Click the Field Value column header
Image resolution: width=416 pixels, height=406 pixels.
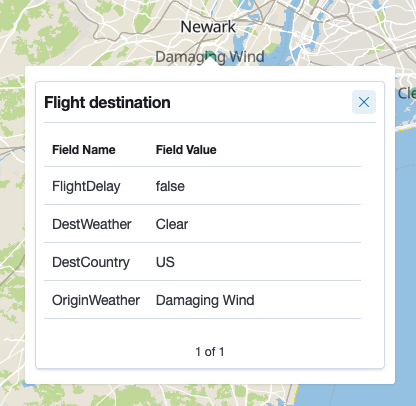coord(186,150)
